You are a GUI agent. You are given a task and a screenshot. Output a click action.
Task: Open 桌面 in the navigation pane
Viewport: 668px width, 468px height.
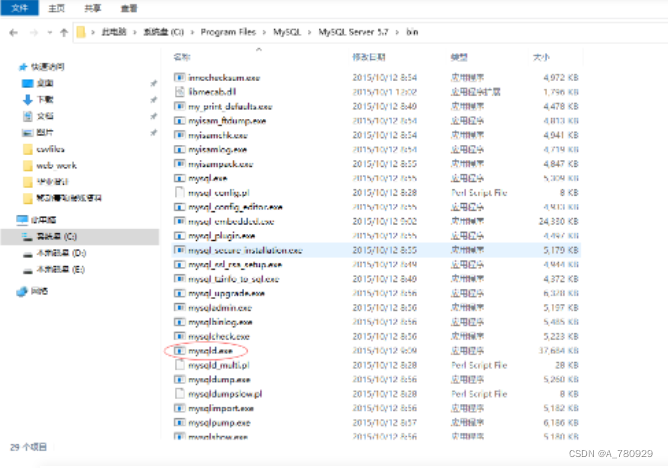coord(45,83)
